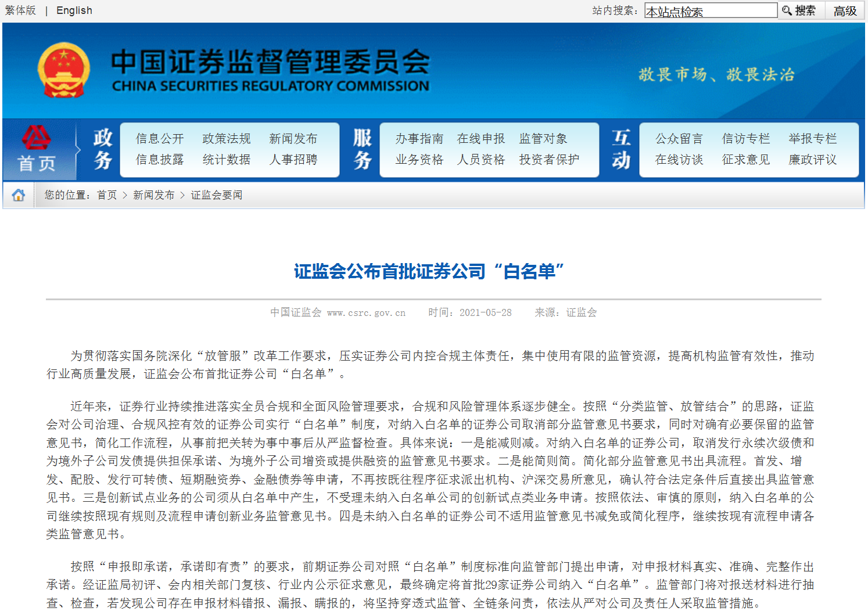Open 监管对象 menu item
Screen dimensions: 868x615
543,139
